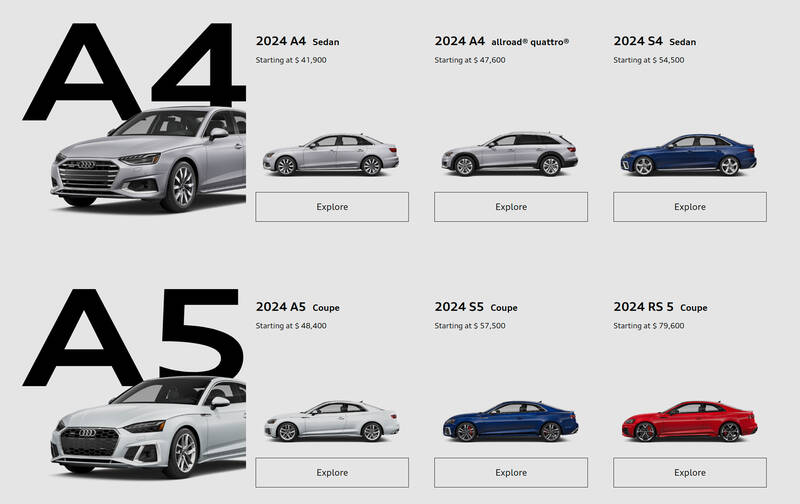Click the large A5 front-view hero car
This screenshot has width=800, height=504.
pyautogui.click(x=148, y=427)
